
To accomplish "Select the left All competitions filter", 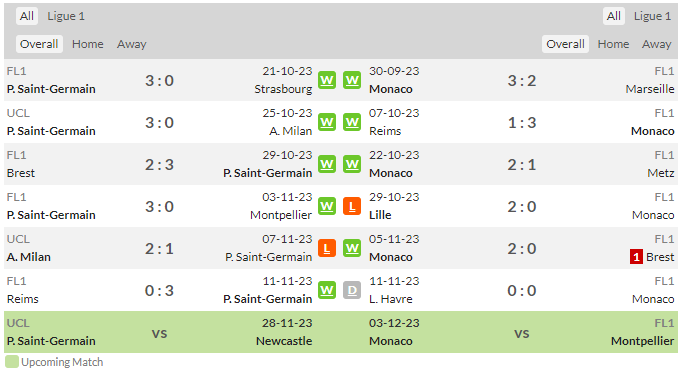I will tap(27, 16).
